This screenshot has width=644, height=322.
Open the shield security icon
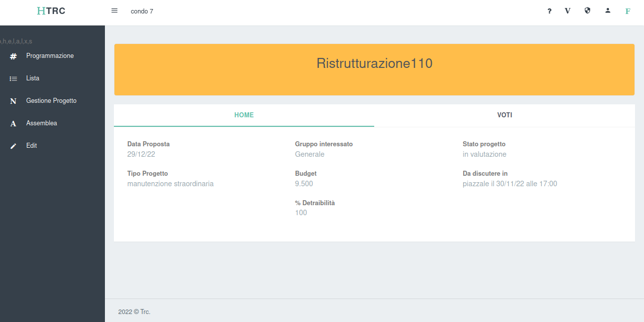click(x=587, y=10)
